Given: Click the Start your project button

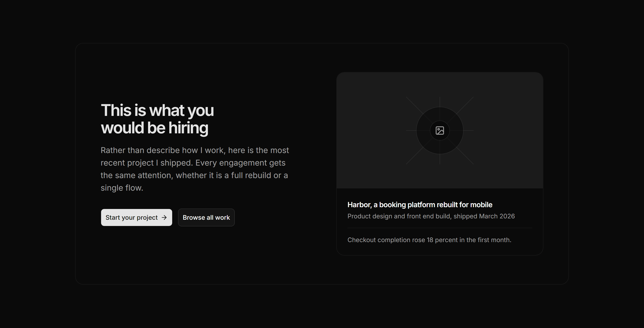Looking at the screenshot, I should [136, 217].
